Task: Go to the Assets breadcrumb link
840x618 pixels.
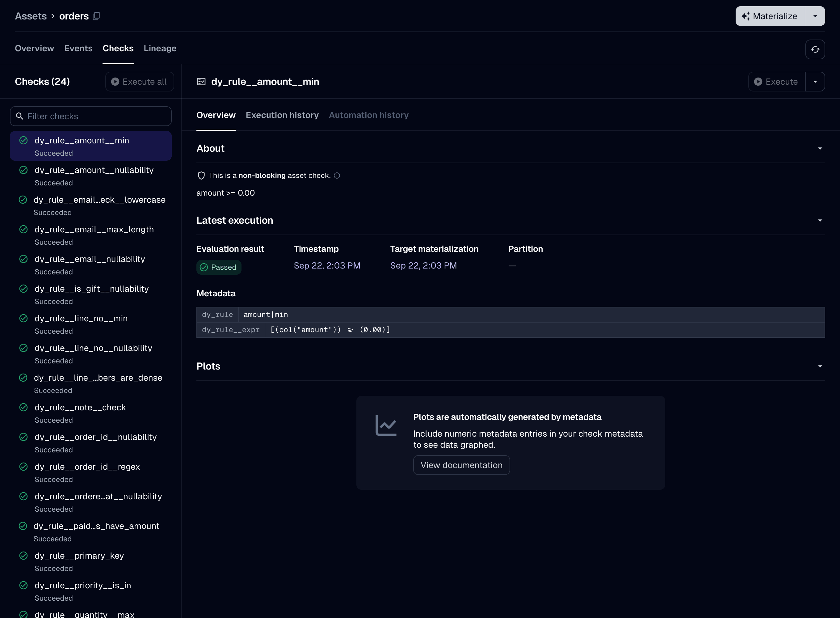Action: pos(31,16)
